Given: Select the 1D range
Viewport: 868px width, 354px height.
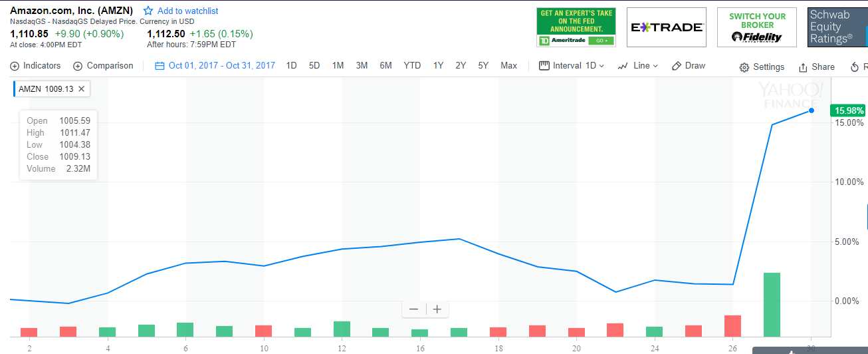Looking at the screenshot, I should (291, 66).
